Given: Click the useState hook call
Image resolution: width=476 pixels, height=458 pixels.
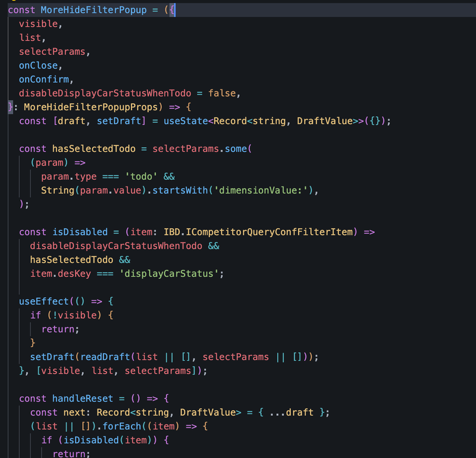Looking at the screenshot, I should coord(186,121).
